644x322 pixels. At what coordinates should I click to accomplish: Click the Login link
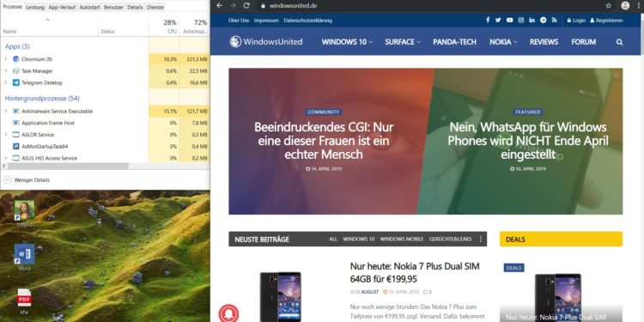(576, 20)
